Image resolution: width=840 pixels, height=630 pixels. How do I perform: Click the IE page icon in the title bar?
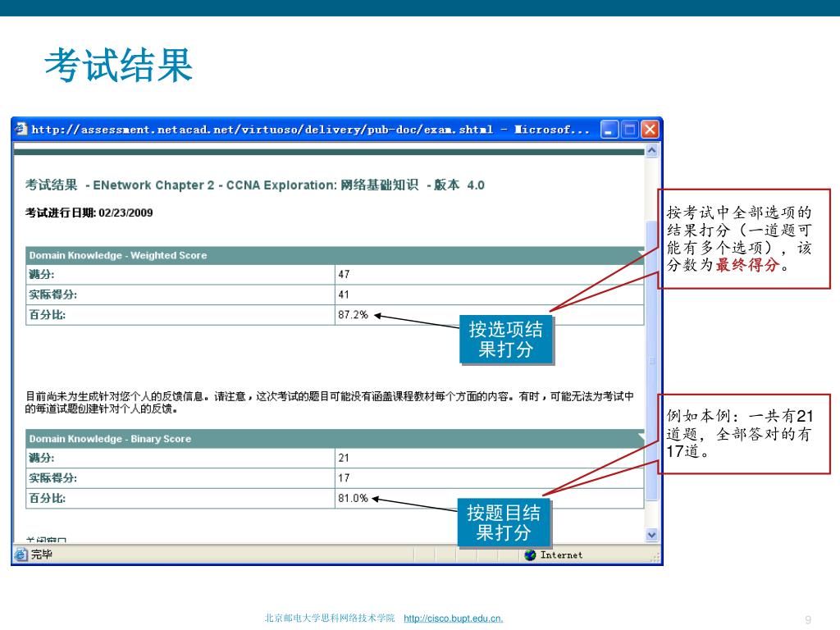(x=21, y=129)
